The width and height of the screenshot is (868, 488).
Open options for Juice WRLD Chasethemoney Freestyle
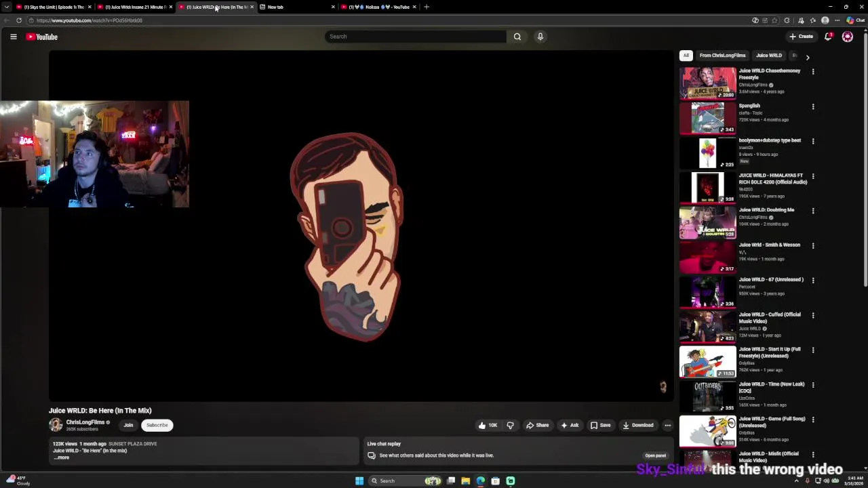(813, 71)
